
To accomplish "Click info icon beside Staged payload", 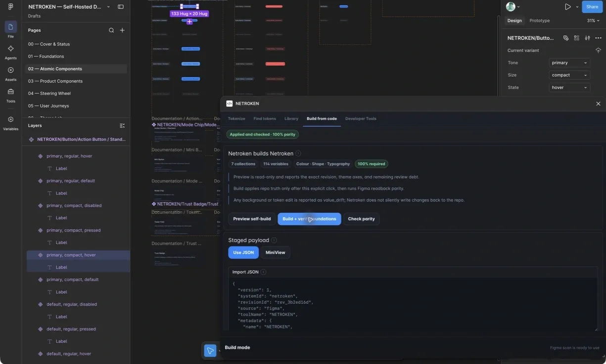I will coord(274,240).
